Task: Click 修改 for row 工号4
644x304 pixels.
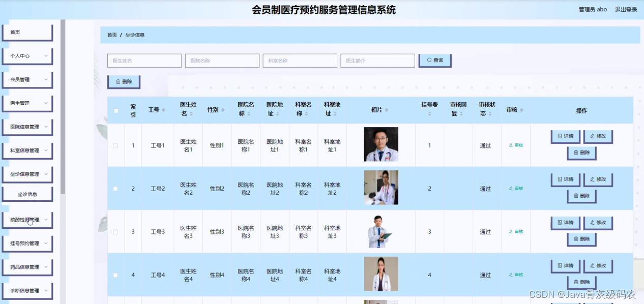Action: point(598,266)
